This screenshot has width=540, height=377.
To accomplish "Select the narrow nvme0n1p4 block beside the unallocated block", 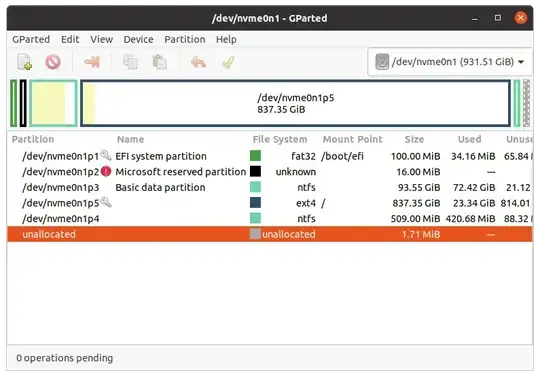I will 517,103.
